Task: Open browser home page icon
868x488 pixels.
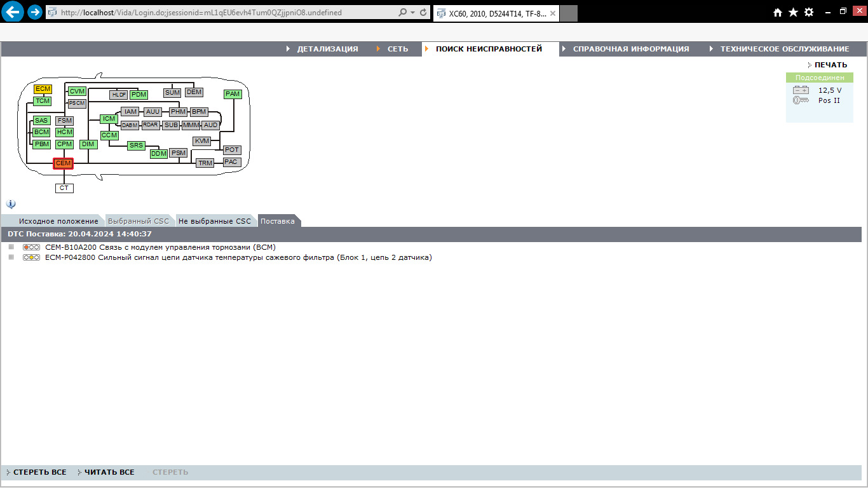Action: click(778, 12)
